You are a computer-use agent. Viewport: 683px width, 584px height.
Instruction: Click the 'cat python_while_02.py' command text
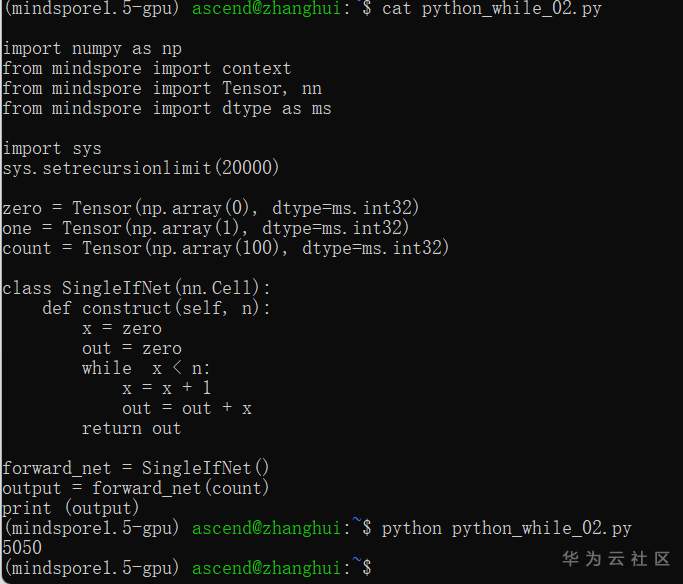(x=492, y=8)
